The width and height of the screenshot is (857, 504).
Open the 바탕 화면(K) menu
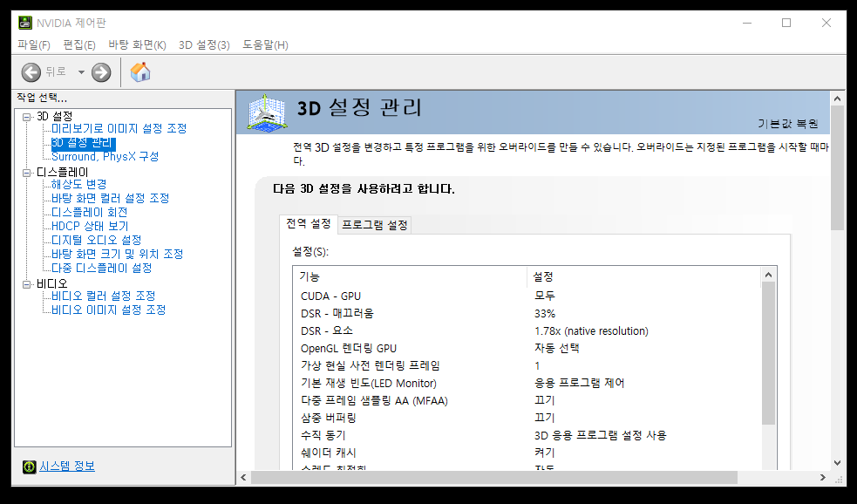coord(137,44)
